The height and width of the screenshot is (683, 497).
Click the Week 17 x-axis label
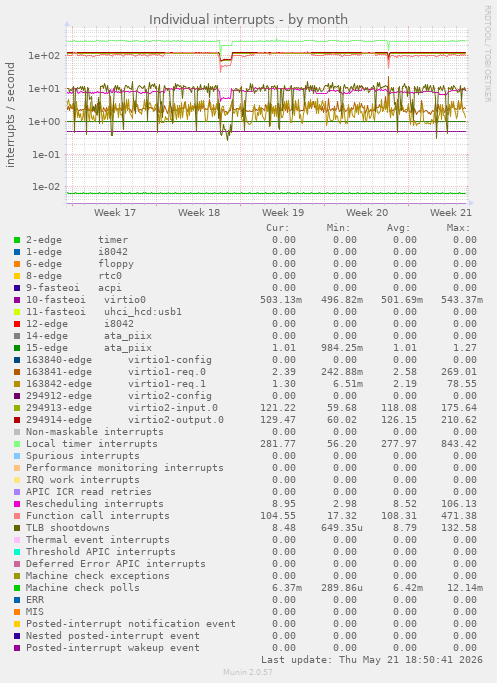point(115,213)
